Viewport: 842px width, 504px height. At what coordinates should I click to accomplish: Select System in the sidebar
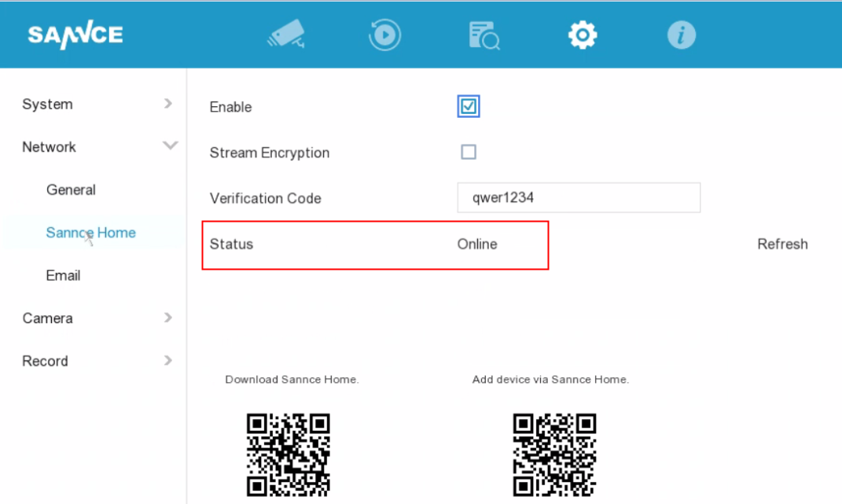[x=47, y=104]
